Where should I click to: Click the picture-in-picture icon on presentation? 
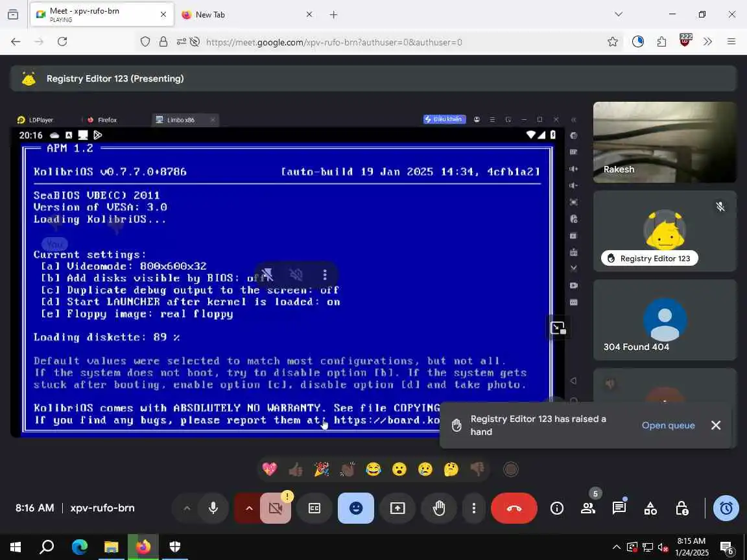pos(558,327)
